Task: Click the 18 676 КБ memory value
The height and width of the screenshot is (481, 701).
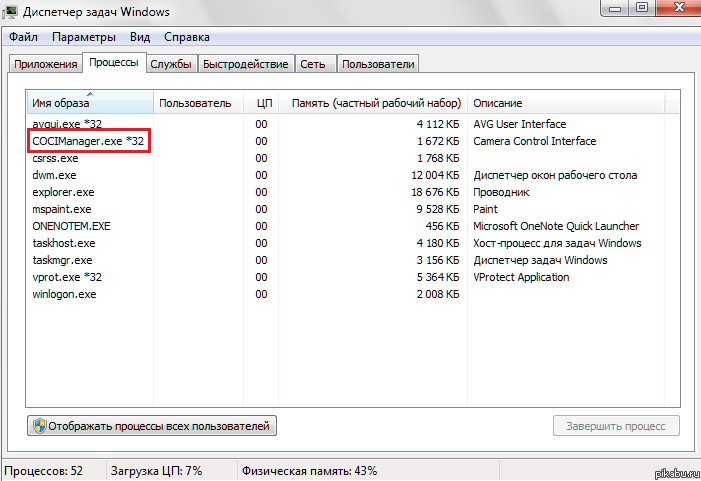Action: [435, 192]
